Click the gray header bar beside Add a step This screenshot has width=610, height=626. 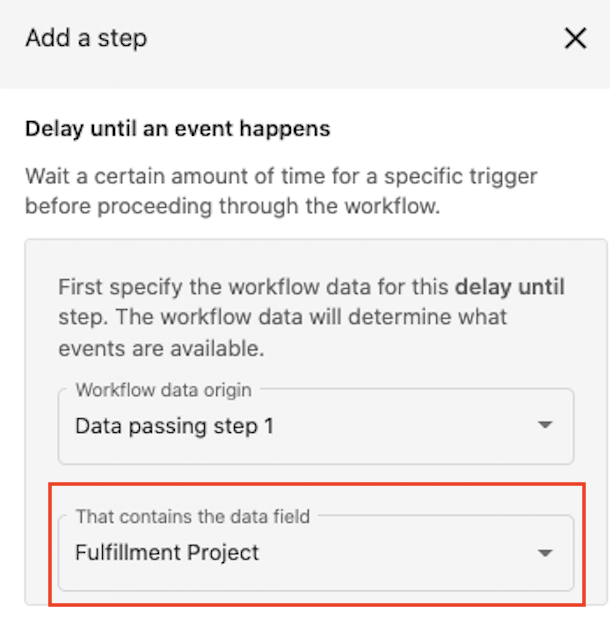point(351,40)
